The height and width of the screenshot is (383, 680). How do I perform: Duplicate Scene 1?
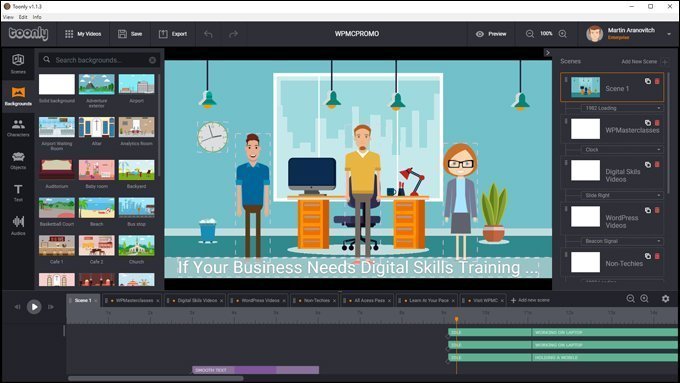click(647, 81)
